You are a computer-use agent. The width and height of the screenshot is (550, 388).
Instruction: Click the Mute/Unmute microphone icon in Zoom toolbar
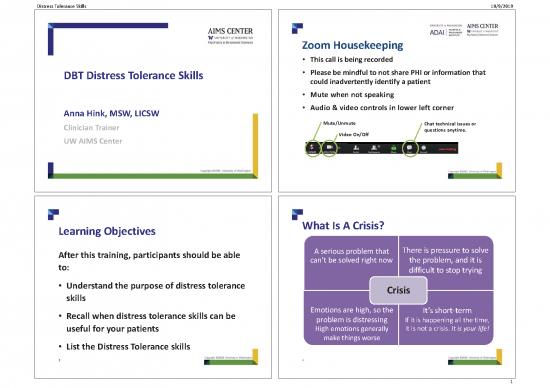point(313,148)
